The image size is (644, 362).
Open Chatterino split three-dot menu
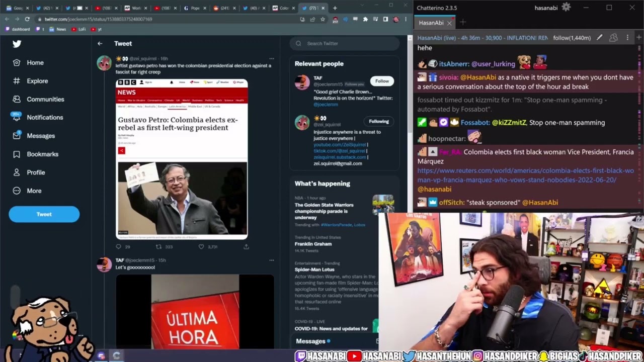point(627,38)
